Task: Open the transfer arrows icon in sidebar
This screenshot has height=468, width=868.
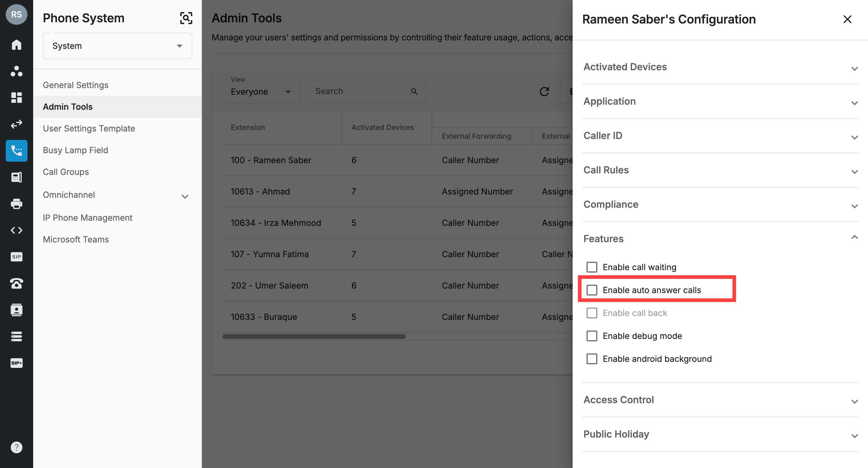Action: [x=17, y=124]
